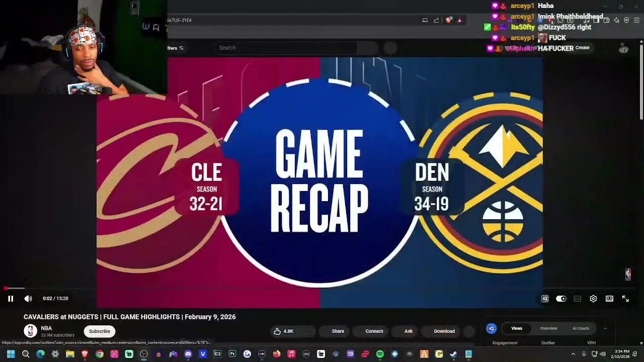The image size is (644, 362).
Task: Click the scrollbar down arrow
Action: pyautogui.click(x=641, y=343)
